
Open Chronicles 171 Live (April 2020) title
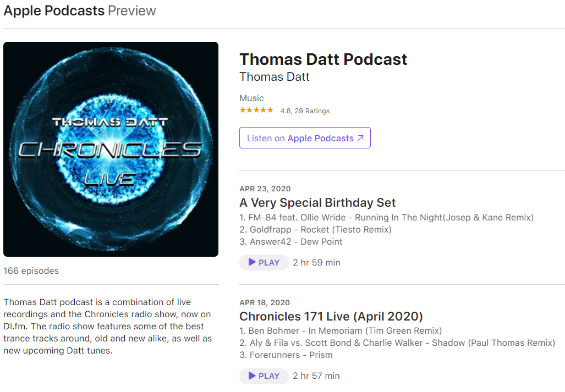click(331, 317)
